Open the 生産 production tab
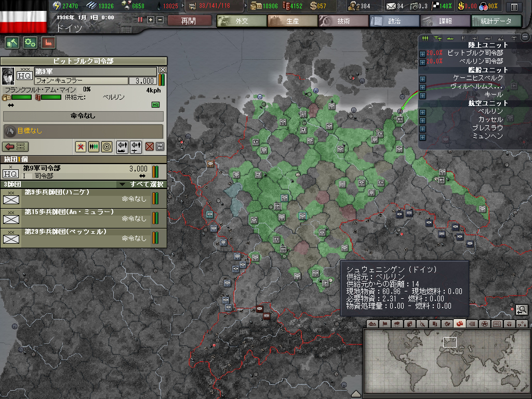 click(292, 21)
